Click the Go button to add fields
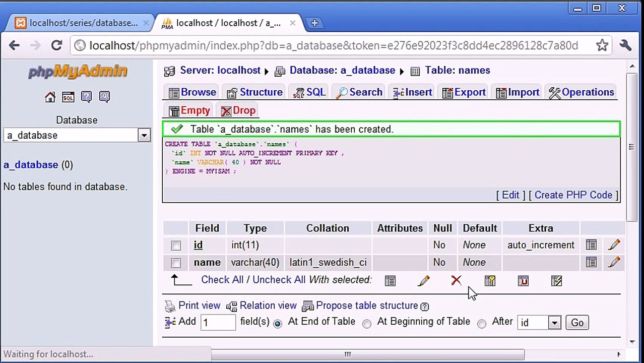The width and height of the screenshot is (644, 363). click(x=577, y=323)
